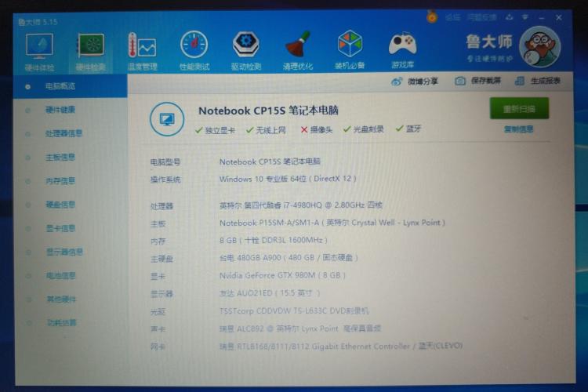This screenshot has height=392, width=588.
Task: Click 无线上网 feature check label
Action: pyautogui.click(x=266, y=130)
